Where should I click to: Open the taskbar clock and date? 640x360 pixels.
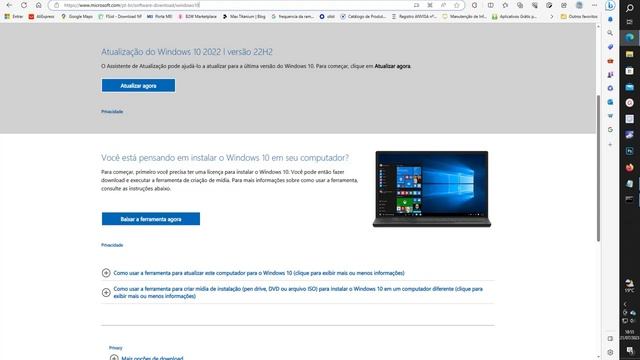[630, 335]
